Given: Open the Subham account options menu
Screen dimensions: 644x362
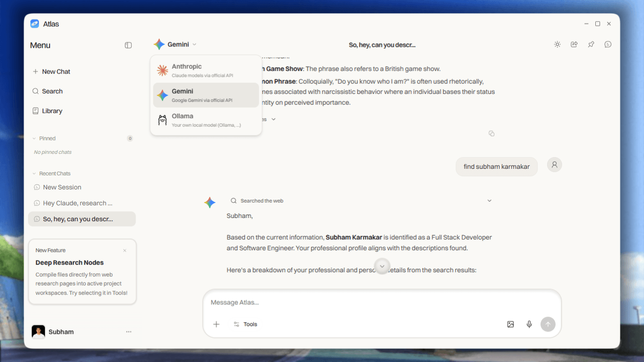Looking at the screenshot, I should point(129,332).
